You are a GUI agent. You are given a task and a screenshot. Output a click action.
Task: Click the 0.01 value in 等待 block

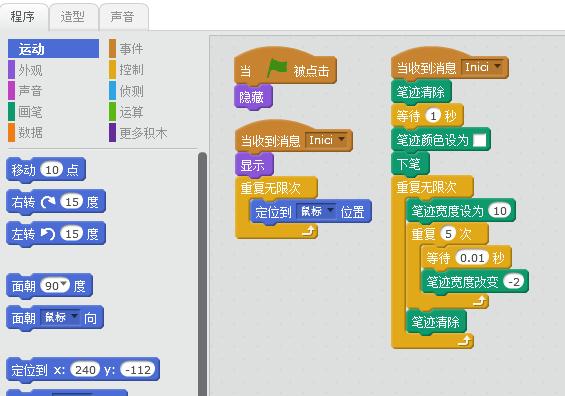tap(472, 258)
